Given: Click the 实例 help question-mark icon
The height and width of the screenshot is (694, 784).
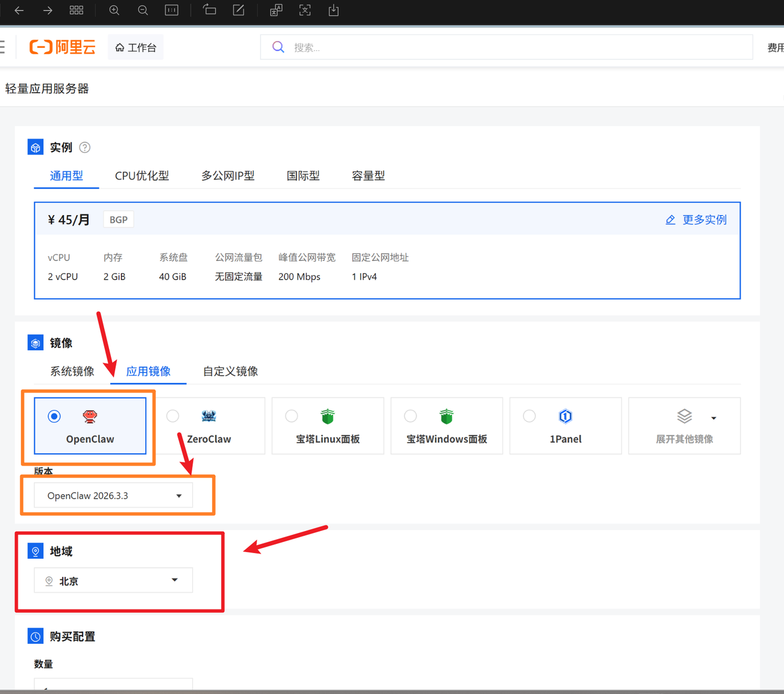Looking at the screenshot, I should 85,148.
